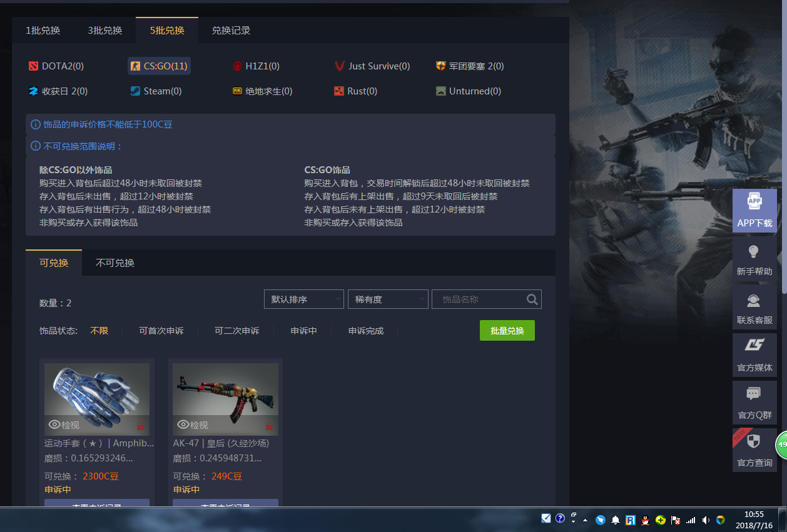Choose the H1Z1(0) game filter
The image size is (787, 532).
(256, 66)
